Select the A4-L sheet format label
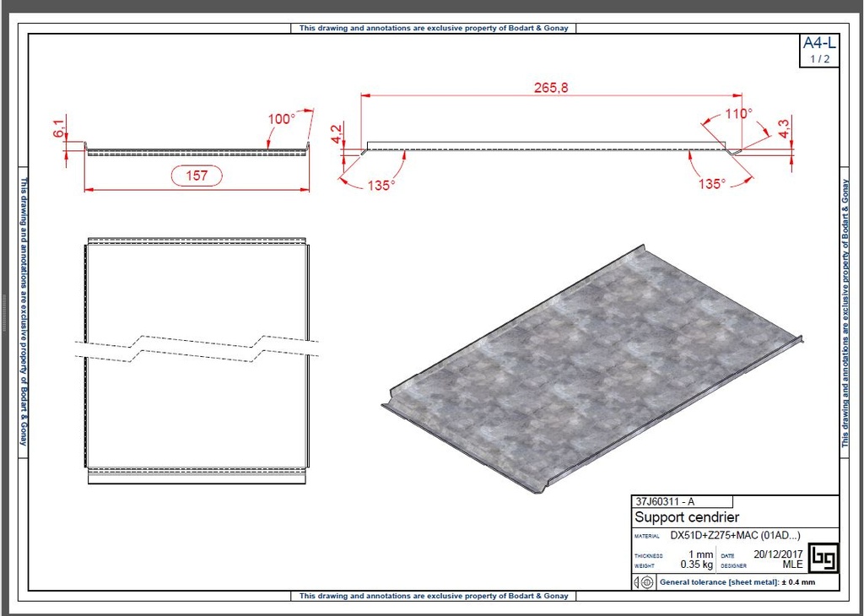864x616 pixels. [x=819, y=44]
